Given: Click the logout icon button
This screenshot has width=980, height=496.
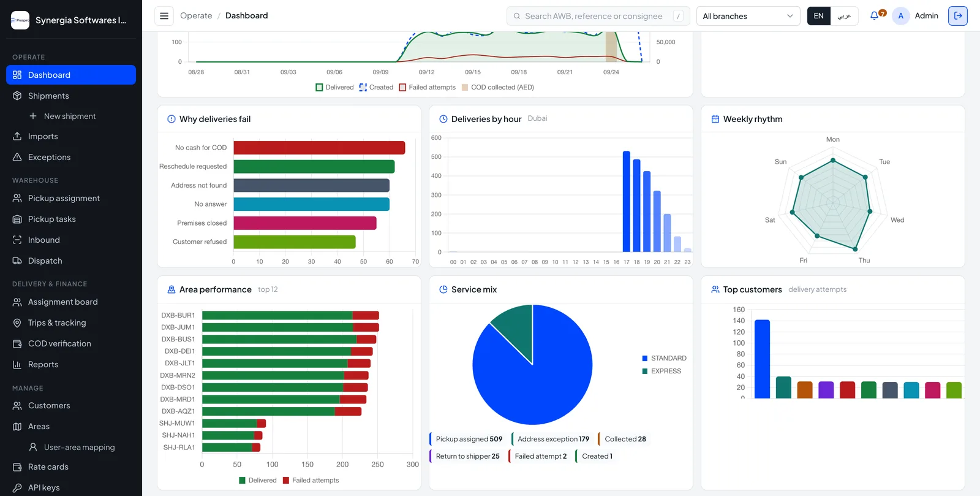Looking at the screenshot, I should click(x=958, y=16).
